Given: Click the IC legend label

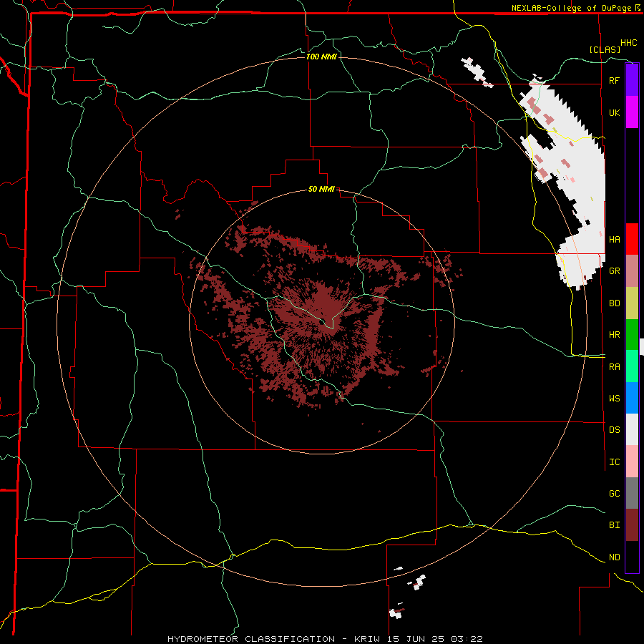Looking at the screenshot, I should tap(614, 462).
